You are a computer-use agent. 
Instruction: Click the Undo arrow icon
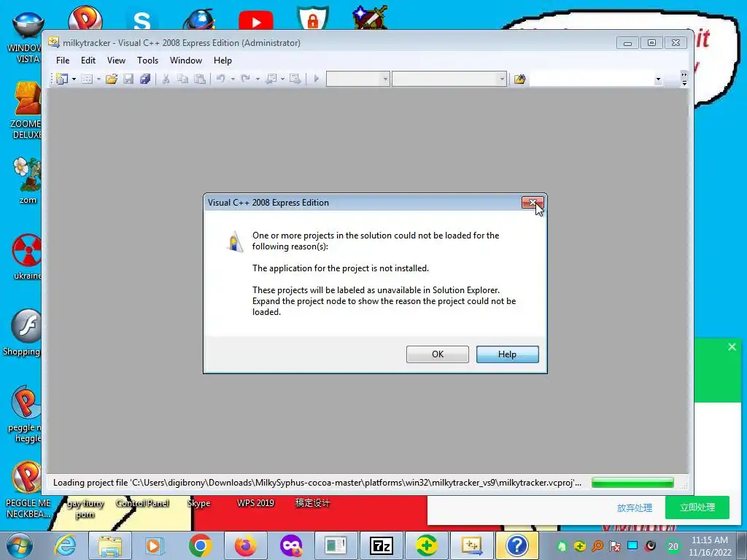click(x=220, y=79)
